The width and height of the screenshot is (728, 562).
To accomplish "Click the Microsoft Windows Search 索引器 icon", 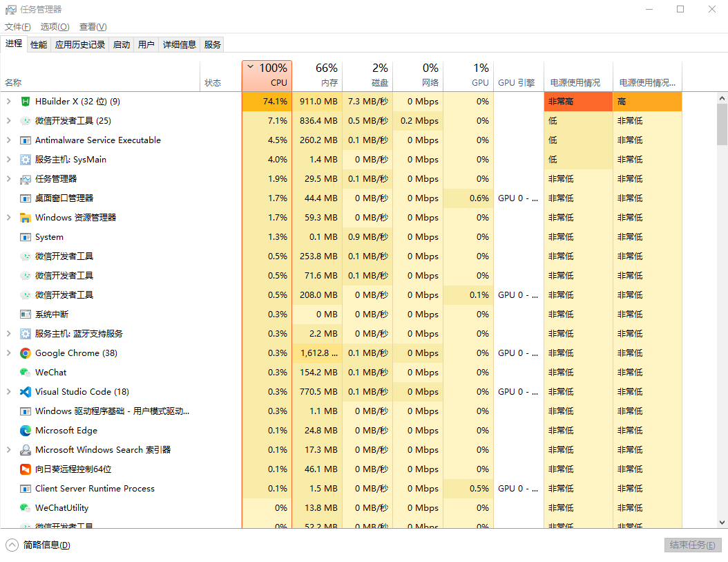I will tap(26, 450).
